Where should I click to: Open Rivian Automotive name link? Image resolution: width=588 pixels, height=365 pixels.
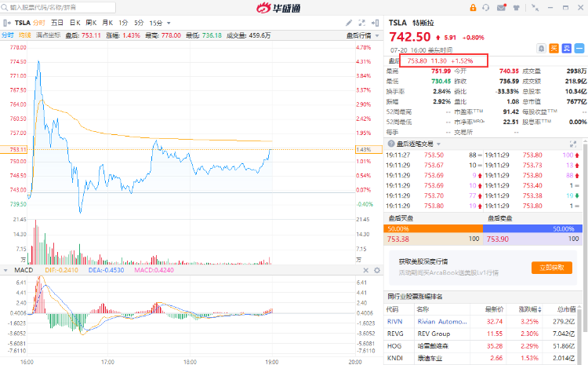coord(442,322)
